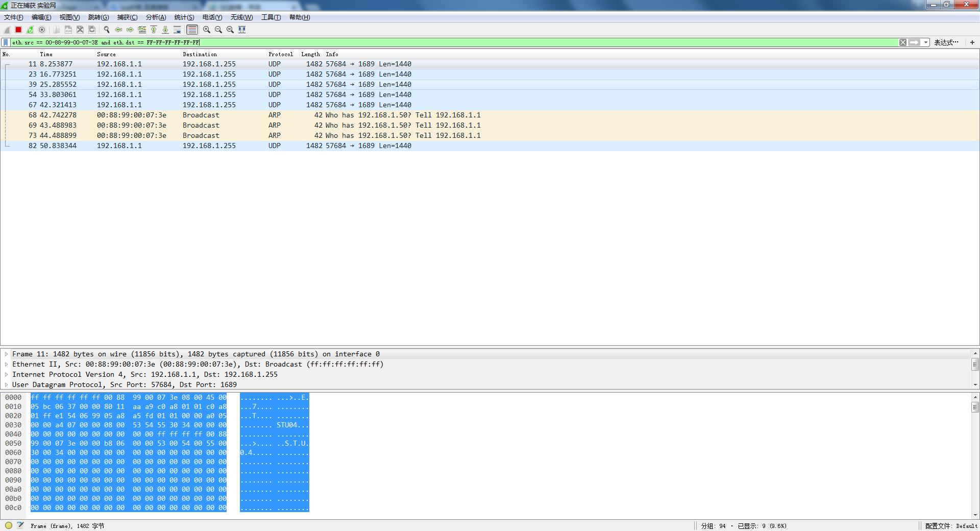Toggle auto-scroll during live capture

pyautogui.click(x=177, y=30)
